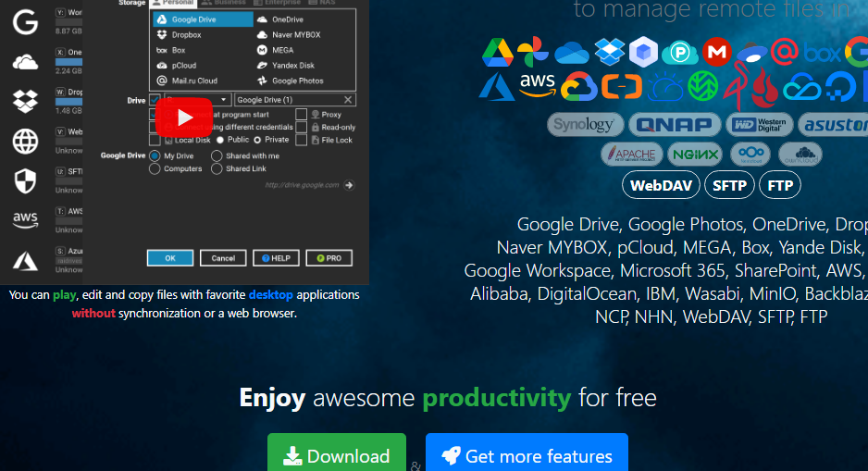Select the Shared with me radio button
Screen dimensions: 868x471
(x=217, y=156)
